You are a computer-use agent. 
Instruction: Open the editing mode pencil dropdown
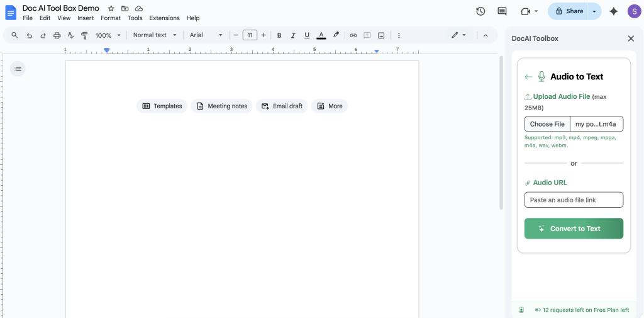tap(458, 35)
